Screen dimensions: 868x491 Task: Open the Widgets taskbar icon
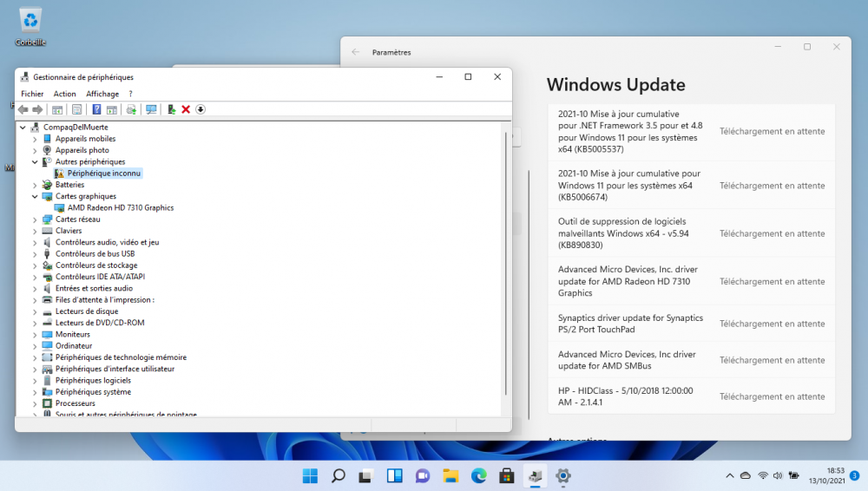(x=394, y=475)
